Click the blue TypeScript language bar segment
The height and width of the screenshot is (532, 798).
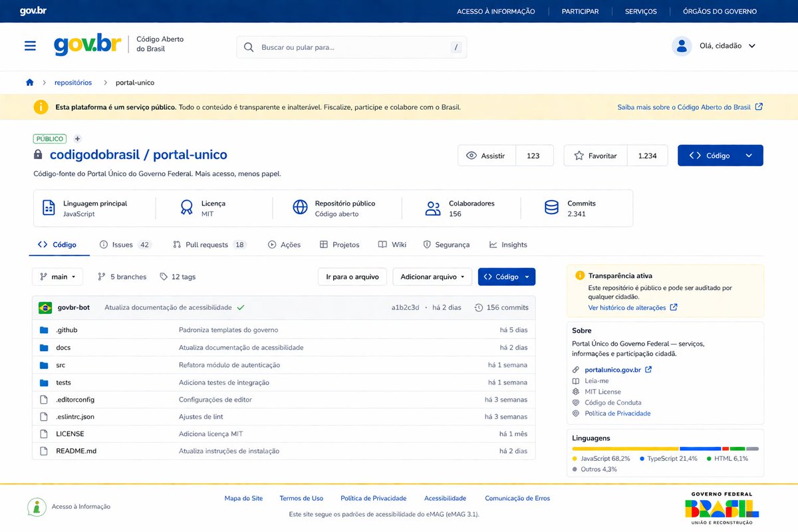[x=700, y=449]
